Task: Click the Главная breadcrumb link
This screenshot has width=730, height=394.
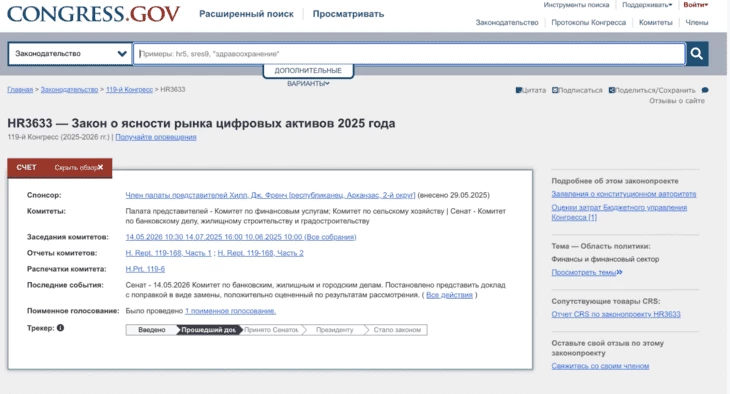Action: [20, 89]
